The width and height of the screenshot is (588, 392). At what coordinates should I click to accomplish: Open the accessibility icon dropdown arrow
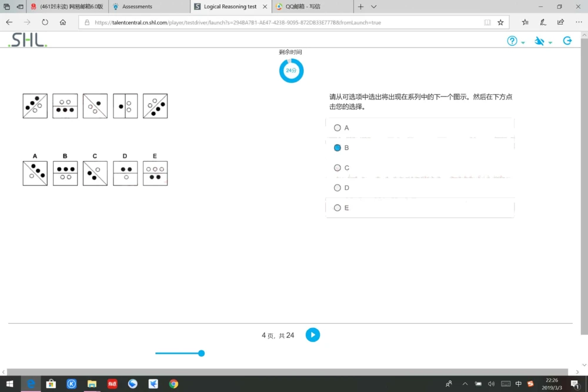click(x=549, y=42)
